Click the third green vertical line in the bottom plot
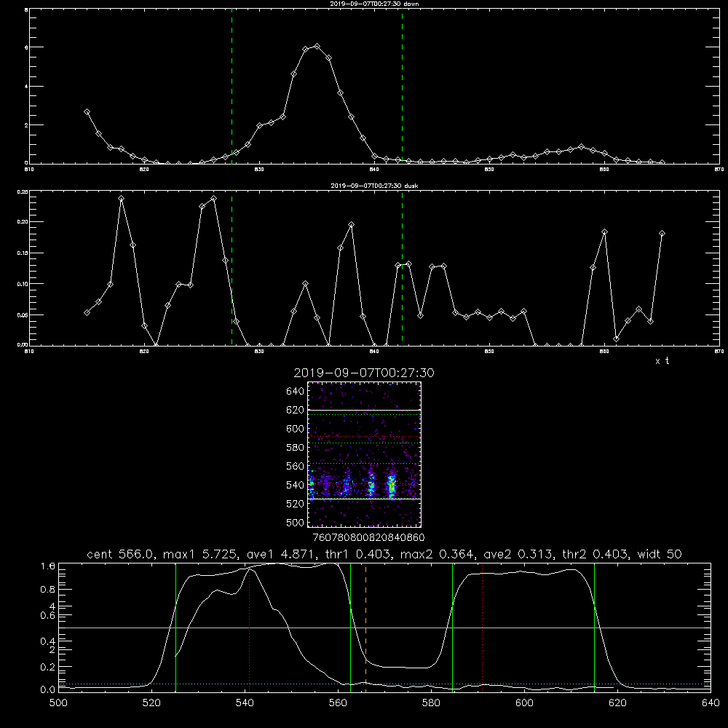Viewport: 728px width, 728px height. click(452, 627)
